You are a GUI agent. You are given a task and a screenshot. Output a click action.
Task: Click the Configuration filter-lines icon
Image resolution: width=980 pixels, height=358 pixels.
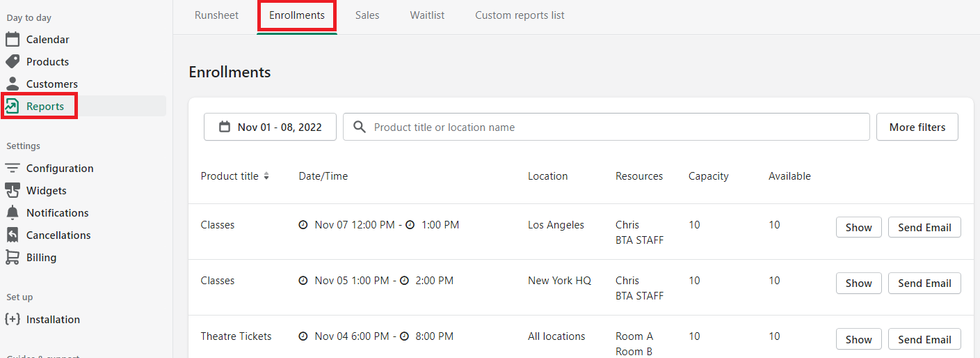[13, 168]
